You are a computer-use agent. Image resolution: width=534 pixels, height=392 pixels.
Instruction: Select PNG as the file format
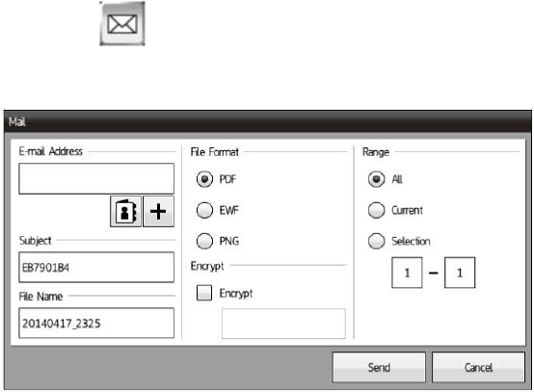pos(204,241)
